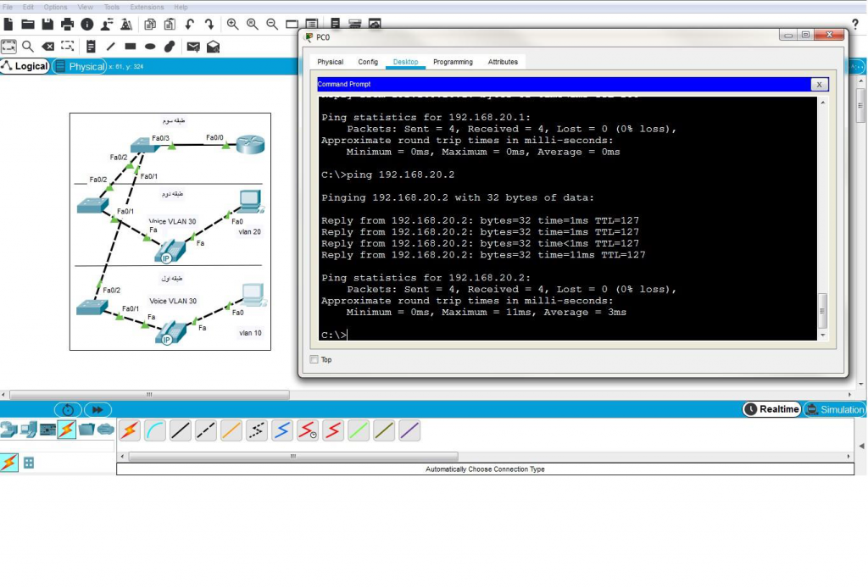Close the Command Prompt with X
The height and width of the screenshot is (588, 868).
tap(820, 84)
